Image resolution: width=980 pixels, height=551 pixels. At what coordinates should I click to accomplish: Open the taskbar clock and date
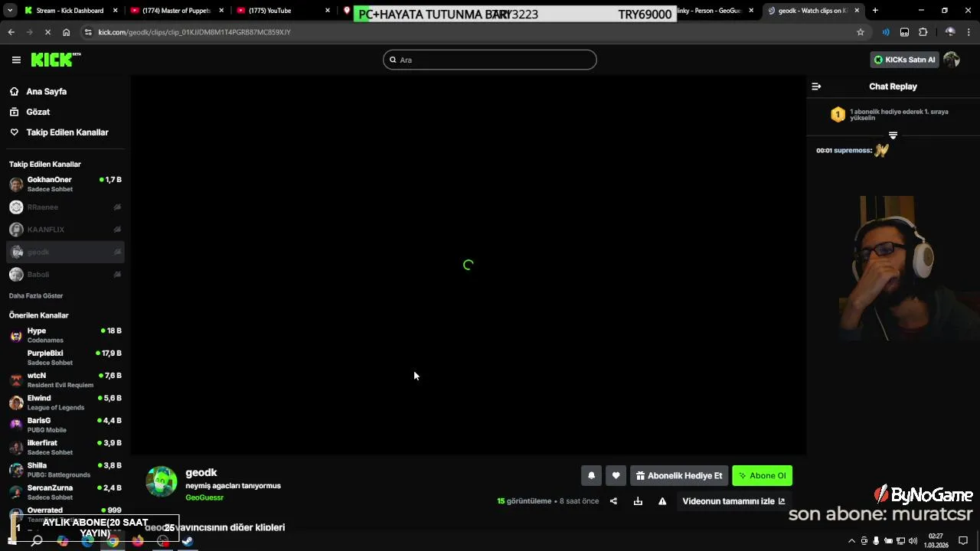936,541
